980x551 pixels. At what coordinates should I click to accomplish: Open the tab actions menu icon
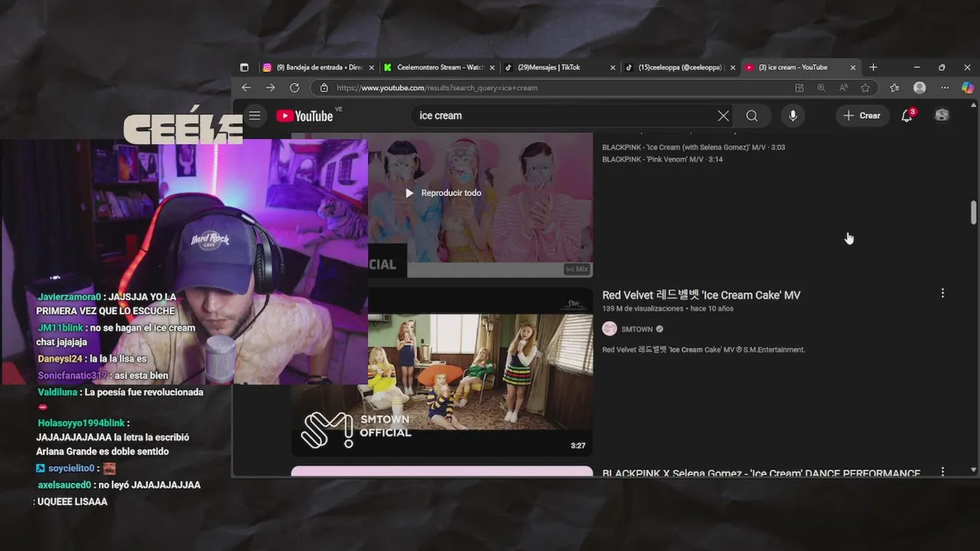[x=244, y=67]
